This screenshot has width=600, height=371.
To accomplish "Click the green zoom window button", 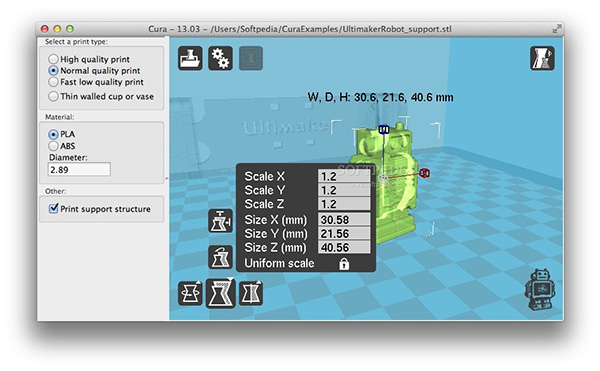I will (70, 29).
